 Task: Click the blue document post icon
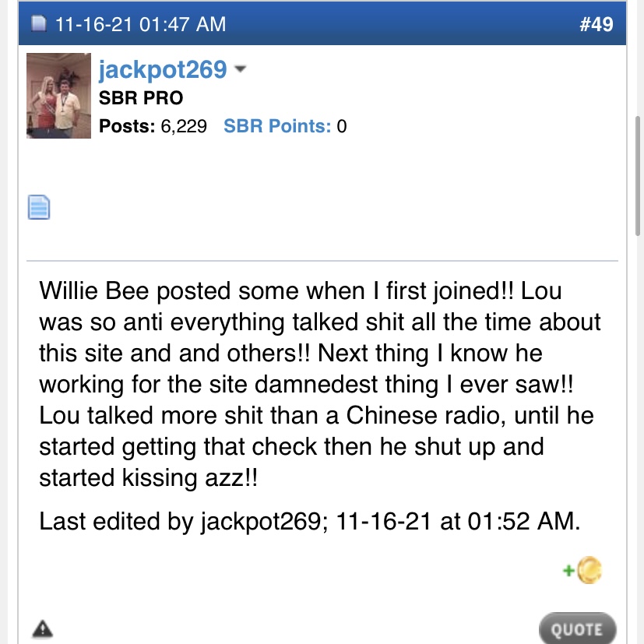click(x=39, y=207)
